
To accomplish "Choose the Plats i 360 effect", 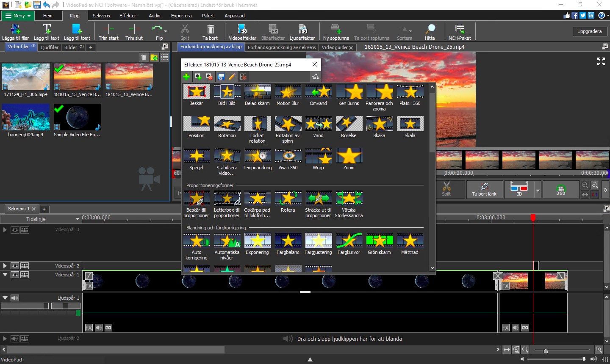I will pyautogui.click(x=410, y=95).
